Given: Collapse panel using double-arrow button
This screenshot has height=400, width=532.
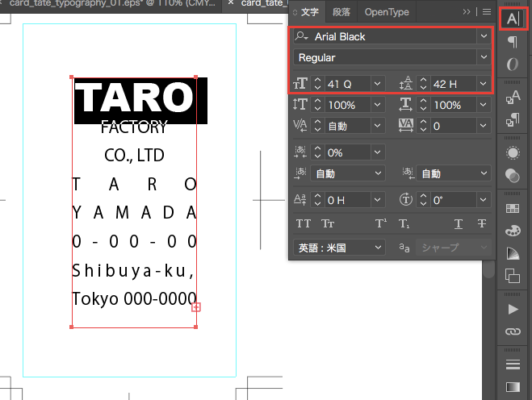Looking at the screenshot, I should coord(467,12).
